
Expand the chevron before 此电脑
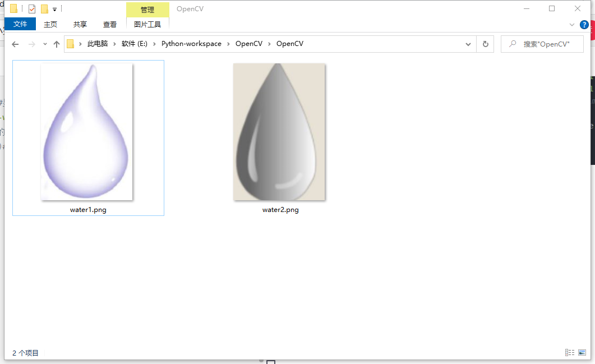(80, 44)
